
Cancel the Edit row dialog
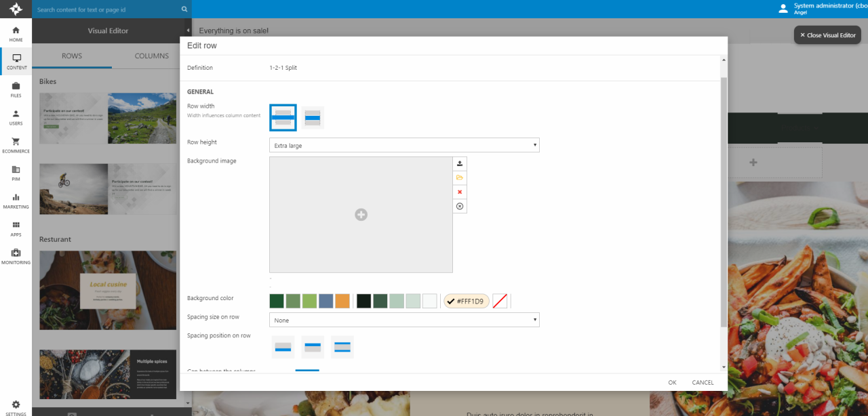tap(703, 382)
